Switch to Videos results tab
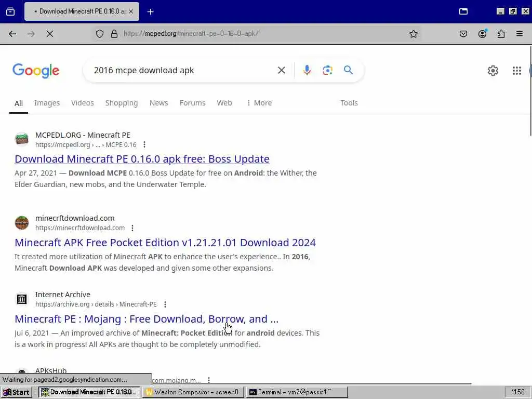The image size is (532, 399). pyautogui.click(x=83, y=103)
